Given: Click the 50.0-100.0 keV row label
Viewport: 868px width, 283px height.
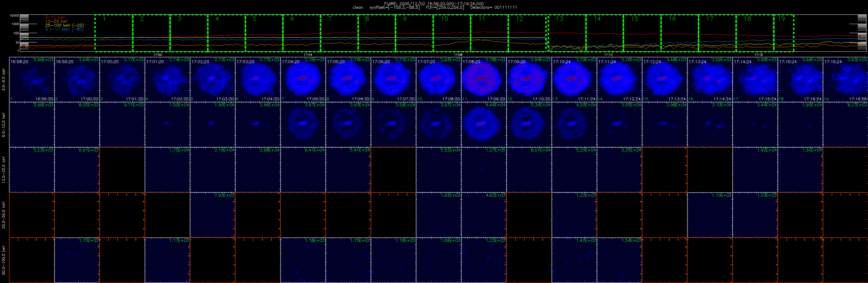Looking at the screenshot, I should pyautogui.click(x=4, y=260).
